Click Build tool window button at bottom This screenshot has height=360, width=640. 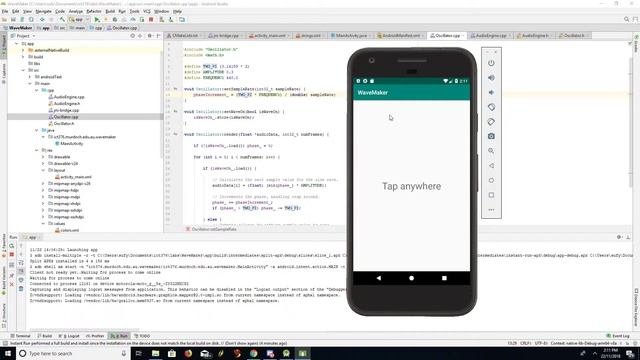coord(45,336)
